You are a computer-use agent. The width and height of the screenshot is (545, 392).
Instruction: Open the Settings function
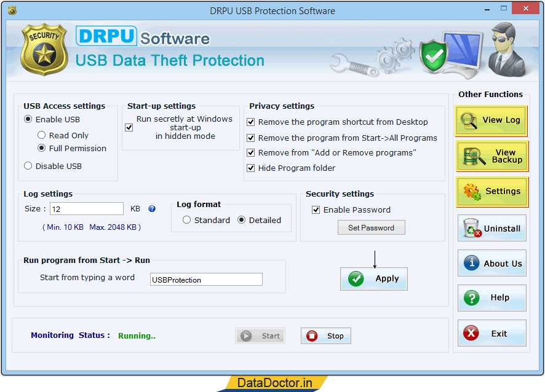(x=492, y=192)
